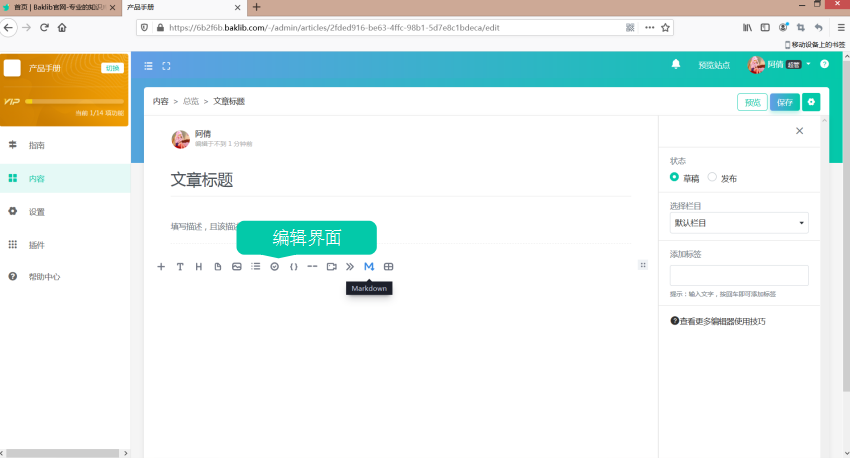Insert a list block
The image size is (850, 458).
click(x=256, y=267)
